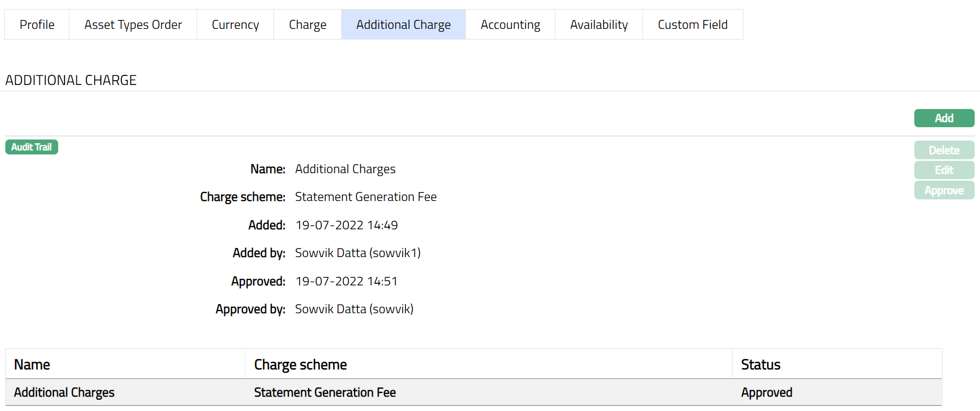Screen dimensions: 980x411
Task: Click the Added by value Sowvik Datta (sowvik1)
Action: 358,253
